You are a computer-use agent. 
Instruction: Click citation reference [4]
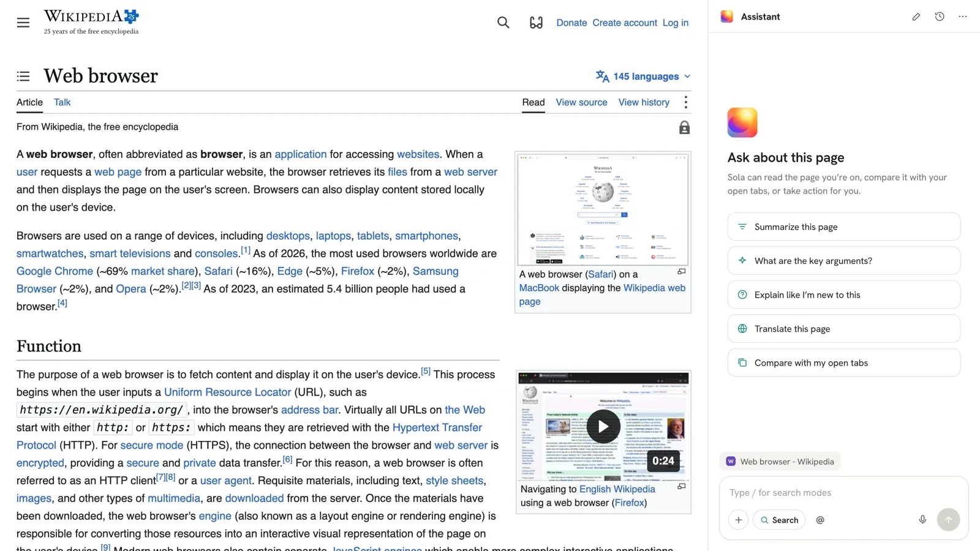[x=62, y=303]
